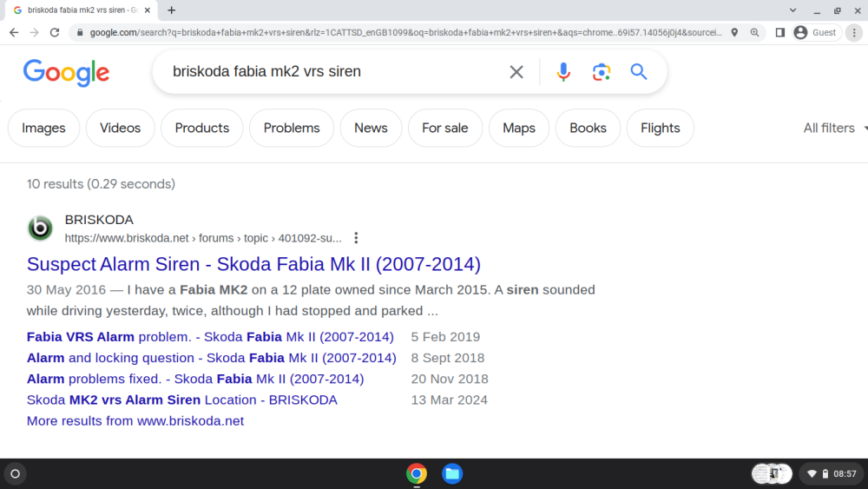The width and height of the screenshot is (868, 489).
Task: Focus the Google search box
Action: click(332, 71)
